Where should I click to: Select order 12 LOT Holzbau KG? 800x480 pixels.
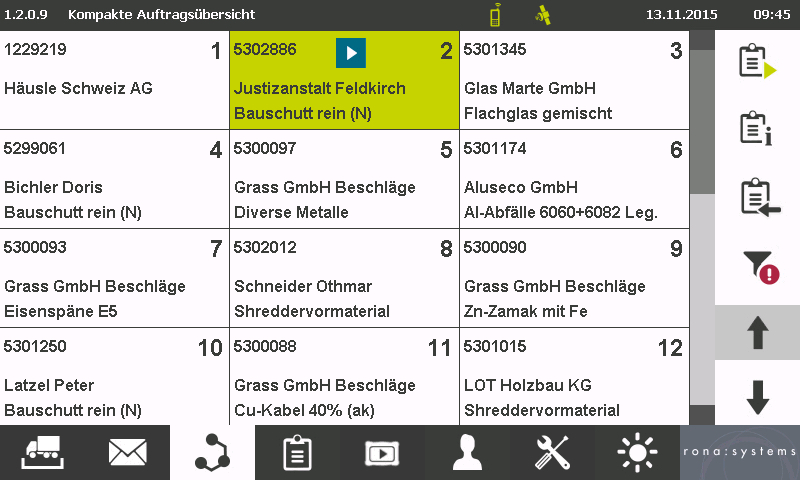[574, 376]
